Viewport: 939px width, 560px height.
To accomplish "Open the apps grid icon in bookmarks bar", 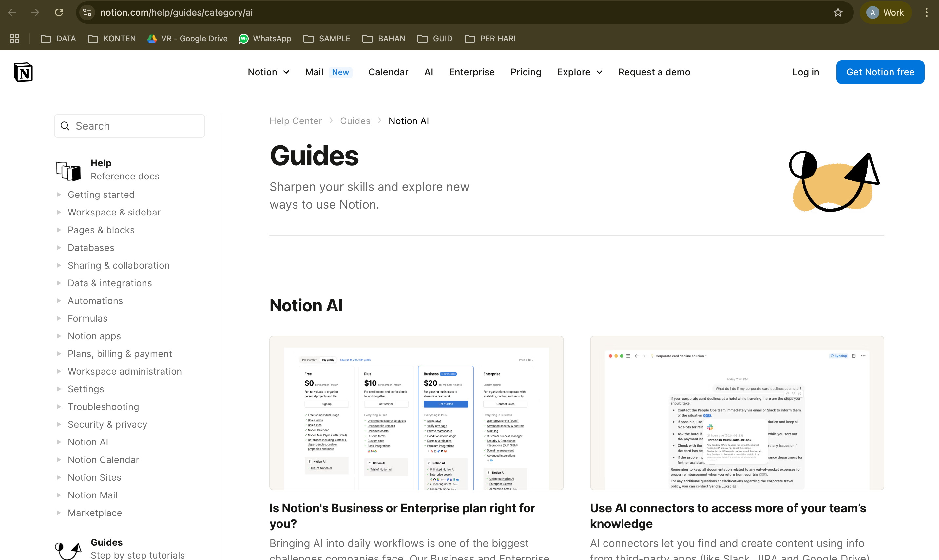I will pos(14,39).
